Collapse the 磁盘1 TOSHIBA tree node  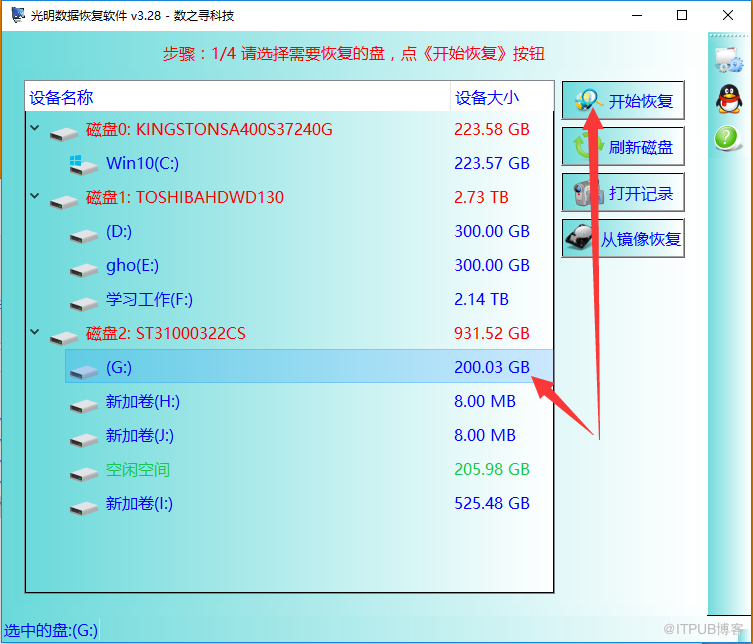35,196
